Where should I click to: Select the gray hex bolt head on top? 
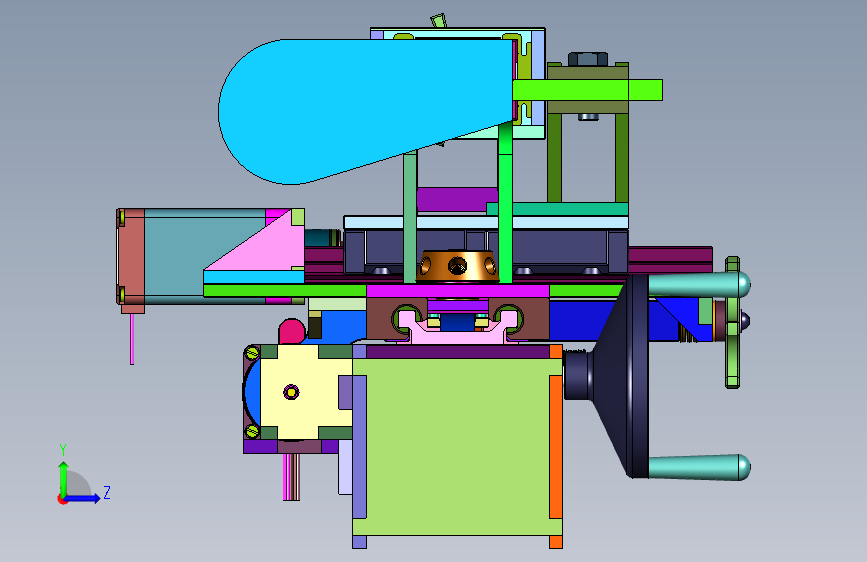pyautogui.click(x=588, y=59)
